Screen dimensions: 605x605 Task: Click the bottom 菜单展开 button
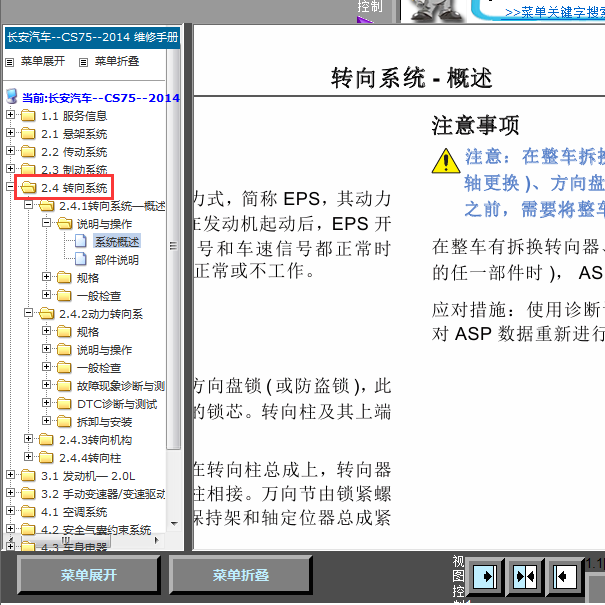click(88, 575)
